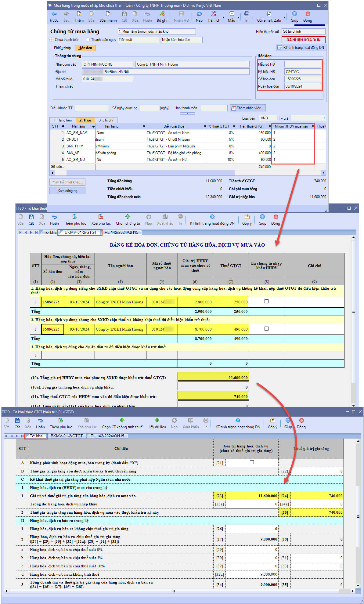Open the Loại tiền VND dropdown

pos(268,118)
